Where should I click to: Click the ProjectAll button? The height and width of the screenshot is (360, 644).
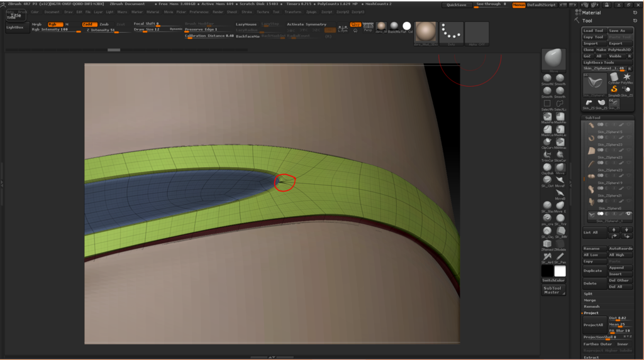pos(594,325)
